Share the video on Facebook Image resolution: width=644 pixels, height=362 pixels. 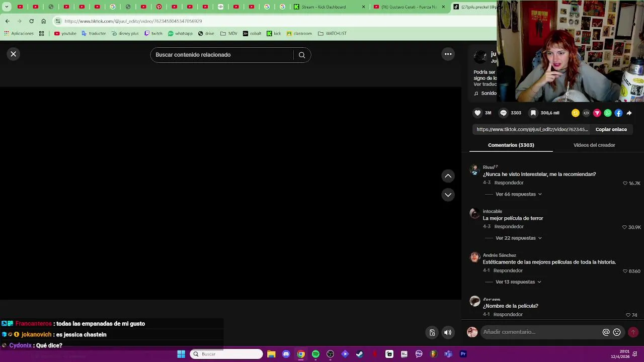point(618,113)
